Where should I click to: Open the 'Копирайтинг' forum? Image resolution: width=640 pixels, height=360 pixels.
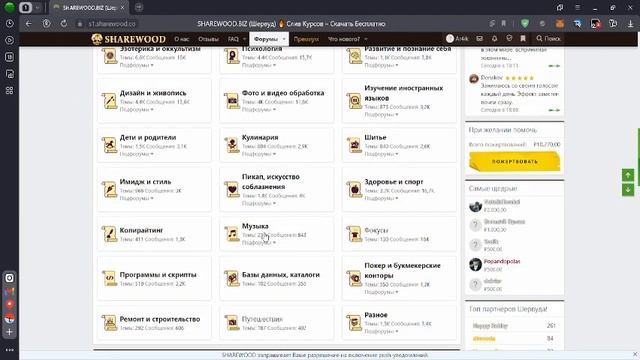(141, 230)
